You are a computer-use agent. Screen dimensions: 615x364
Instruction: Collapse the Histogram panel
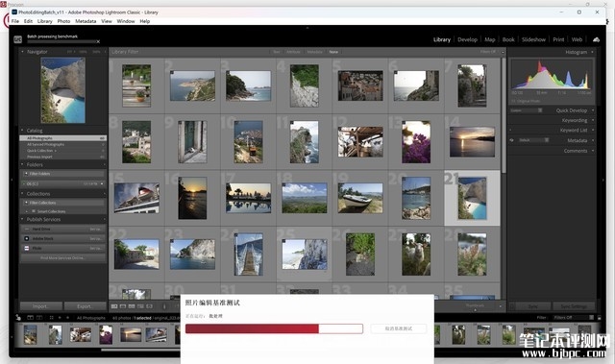[x=592, y=52]
